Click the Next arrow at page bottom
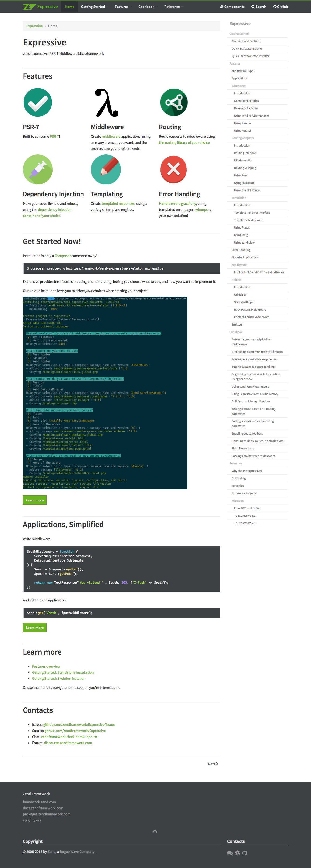This screenshot has height=868, width=311. click(x=213, y=764)
